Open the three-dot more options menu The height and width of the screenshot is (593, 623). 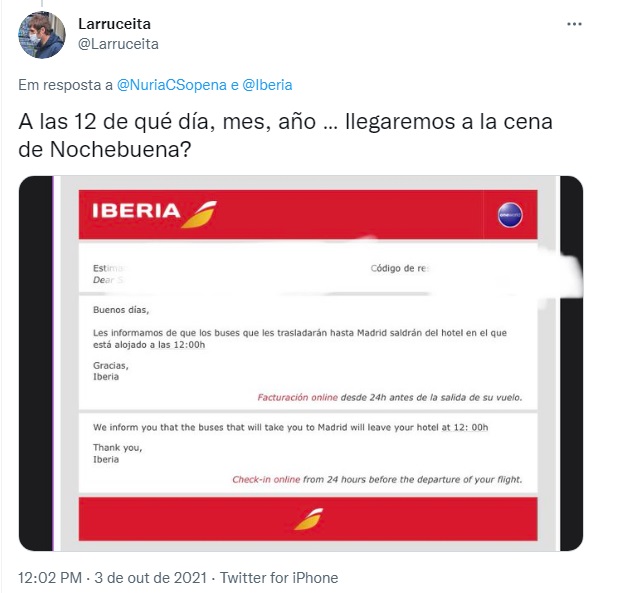coord(574,24)
